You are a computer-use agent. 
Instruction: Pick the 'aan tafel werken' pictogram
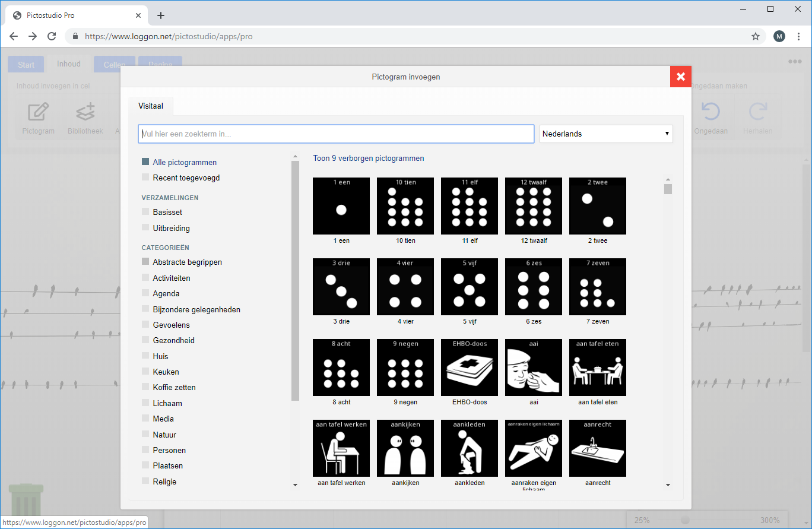tap(341, 448)
